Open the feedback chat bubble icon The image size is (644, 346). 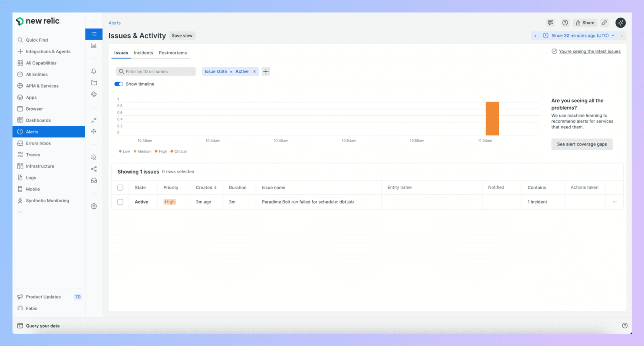click(x=550, y=23)
